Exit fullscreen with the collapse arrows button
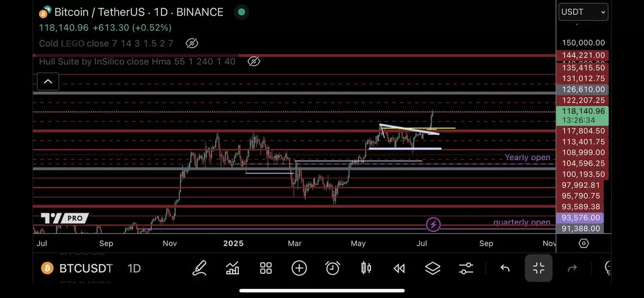This screenshot has height=298, width=644. pyautogui.click(x=538, y=268)
